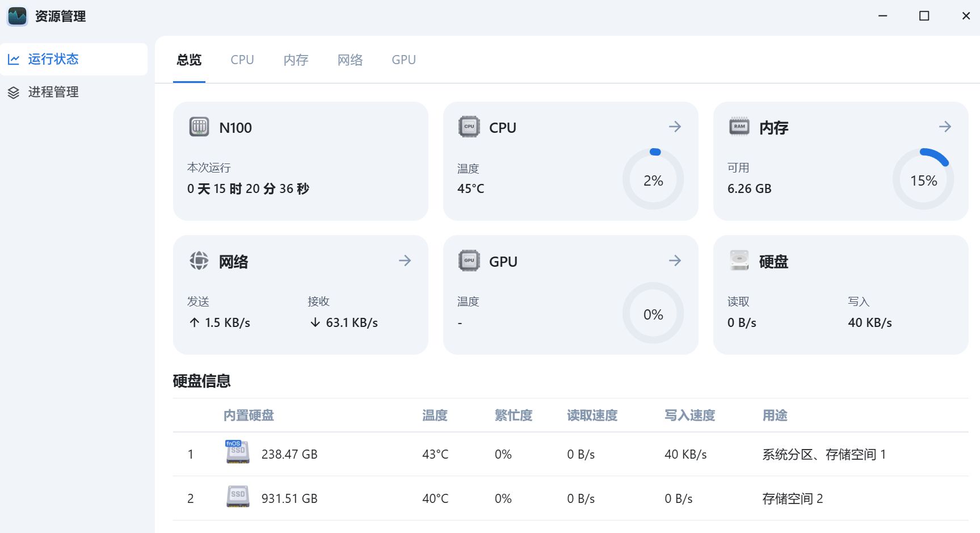Open 进程管理 in the sidebar
Screen dimensions: 980x533
point(53,92)
